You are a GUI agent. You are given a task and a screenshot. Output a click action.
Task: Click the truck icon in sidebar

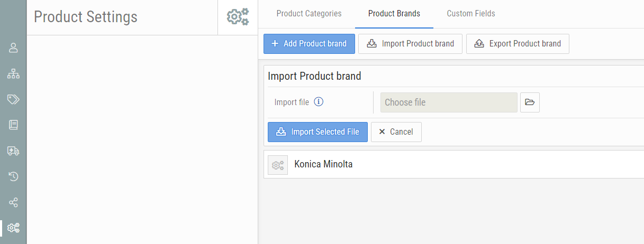[13, 151]
